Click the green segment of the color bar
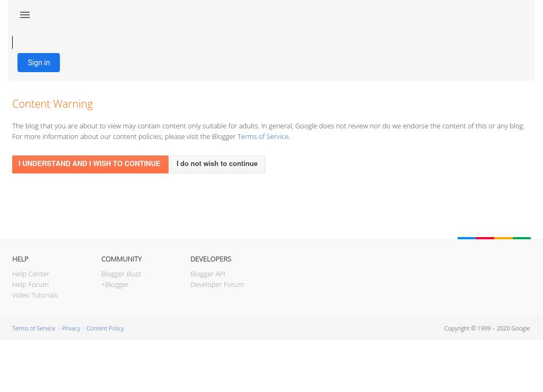The image size is (543, 392). point(522,238)
